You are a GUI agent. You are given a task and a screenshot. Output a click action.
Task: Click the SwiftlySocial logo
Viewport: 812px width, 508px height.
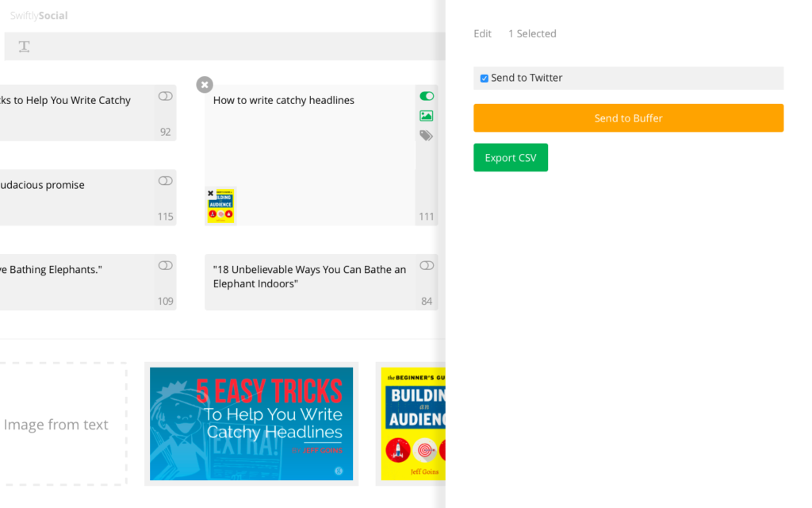(x=39, y=16)
